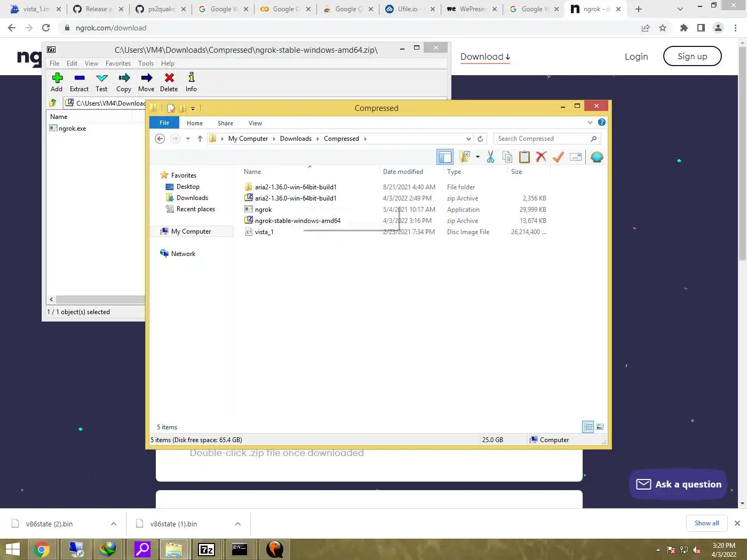This screenshot has width=747, height=560.
Task: Click the Chrome page vertical scrollbar
Action: pos(742,154)
